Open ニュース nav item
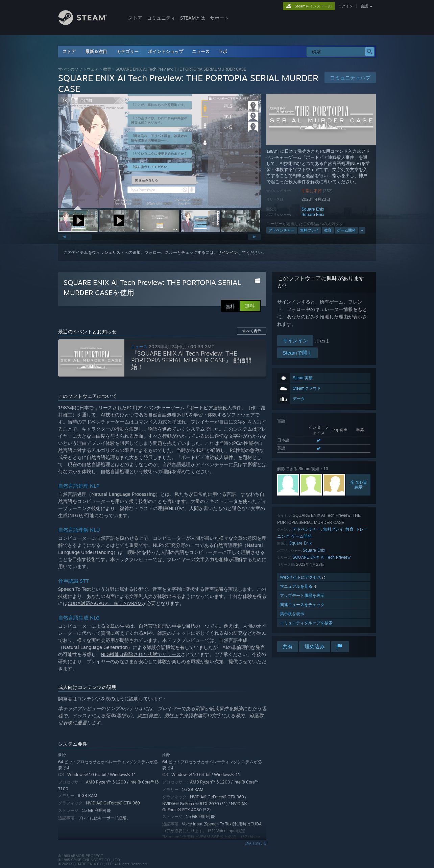The width and height of the screenshot is (434, 868). tap(201, 51)
